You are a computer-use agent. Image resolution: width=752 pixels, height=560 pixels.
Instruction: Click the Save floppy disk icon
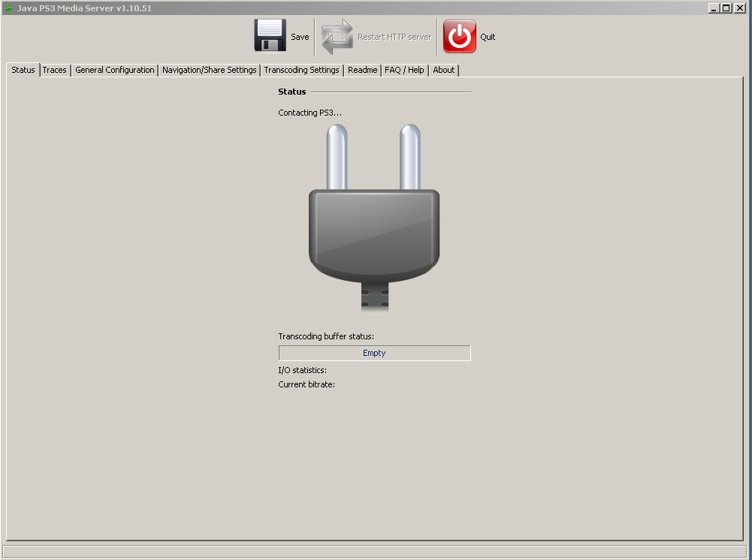click(270, 36)
